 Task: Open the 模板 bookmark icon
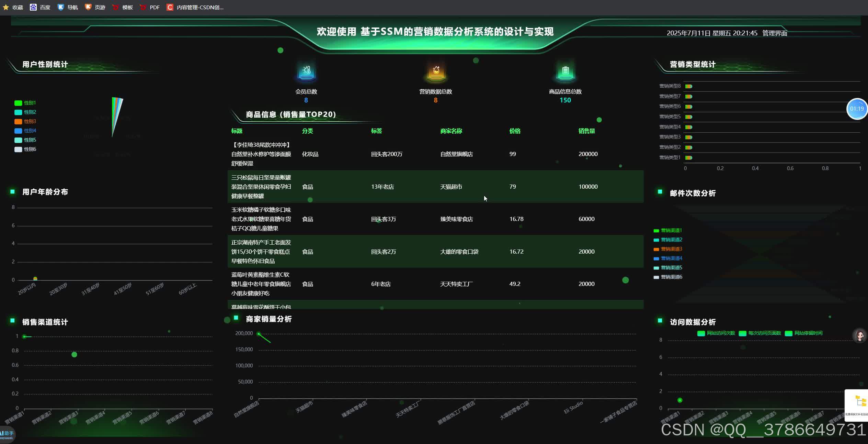115,7
